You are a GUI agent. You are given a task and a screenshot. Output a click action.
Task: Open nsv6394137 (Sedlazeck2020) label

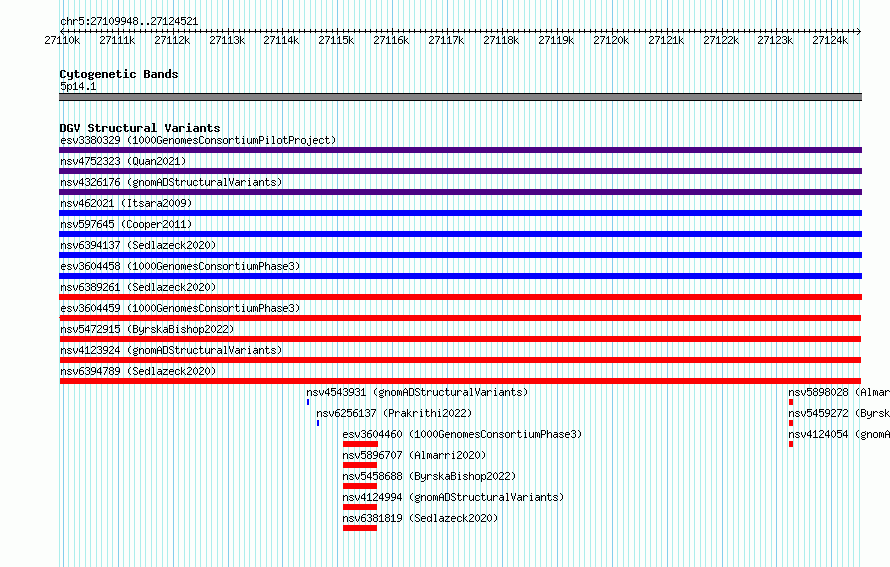coord(138,245)
